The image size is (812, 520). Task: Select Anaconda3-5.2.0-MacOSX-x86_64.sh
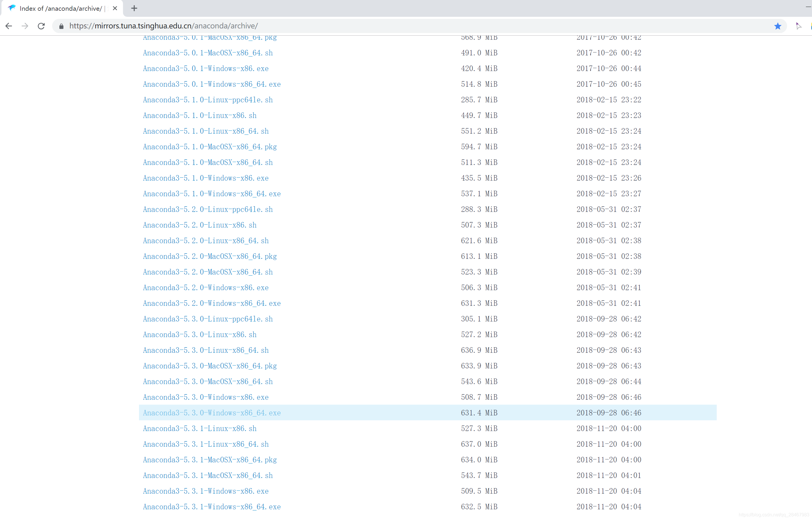[x=208, y=272]
